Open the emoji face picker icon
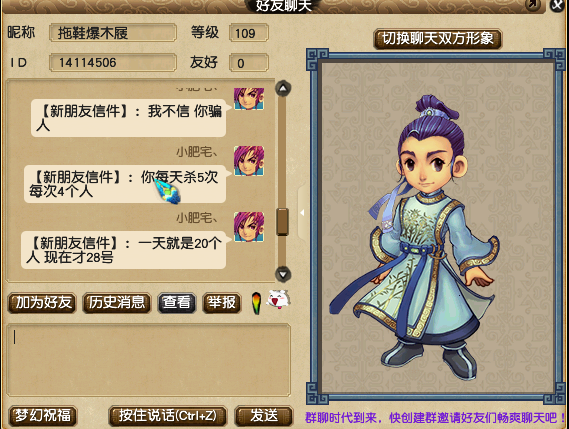The width and height of the screenshot is (569, 429). pos(278,300)
